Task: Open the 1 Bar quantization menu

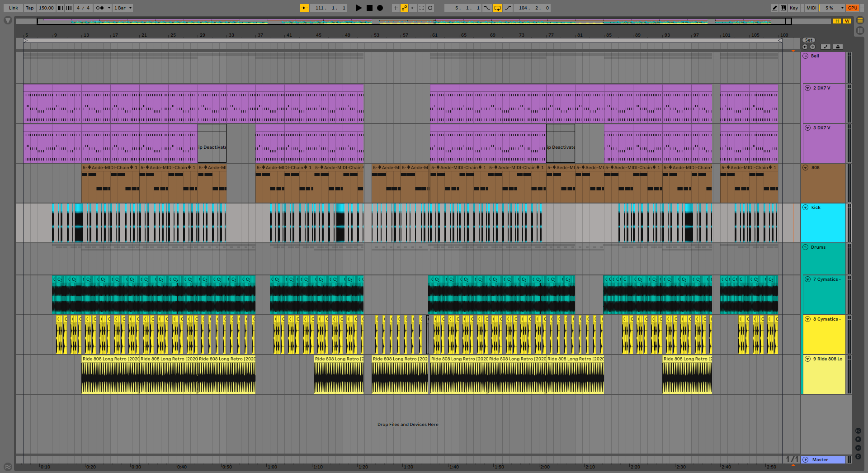Action: pyautogui.click(x=123, y=8)
